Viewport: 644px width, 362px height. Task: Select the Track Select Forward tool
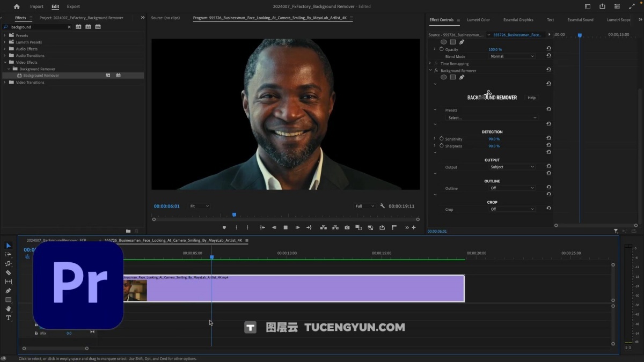pos(8,254)
